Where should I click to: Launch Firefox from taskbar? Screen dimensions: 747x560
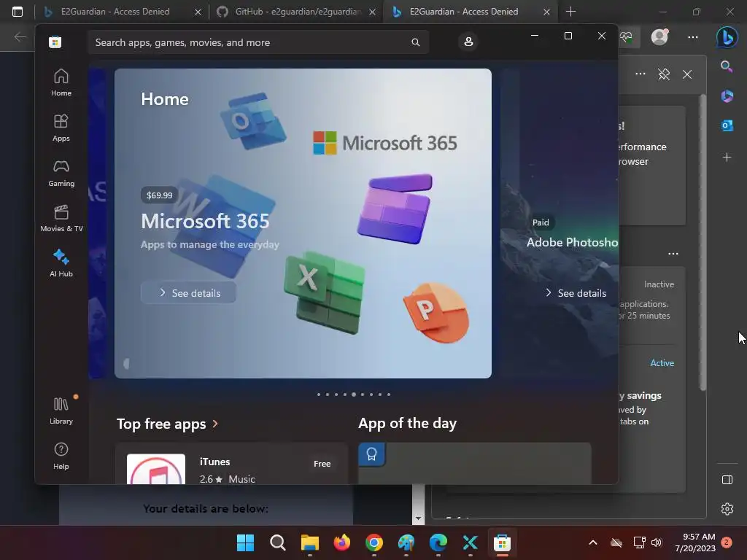pyautogui.click(x=341, y=542)
